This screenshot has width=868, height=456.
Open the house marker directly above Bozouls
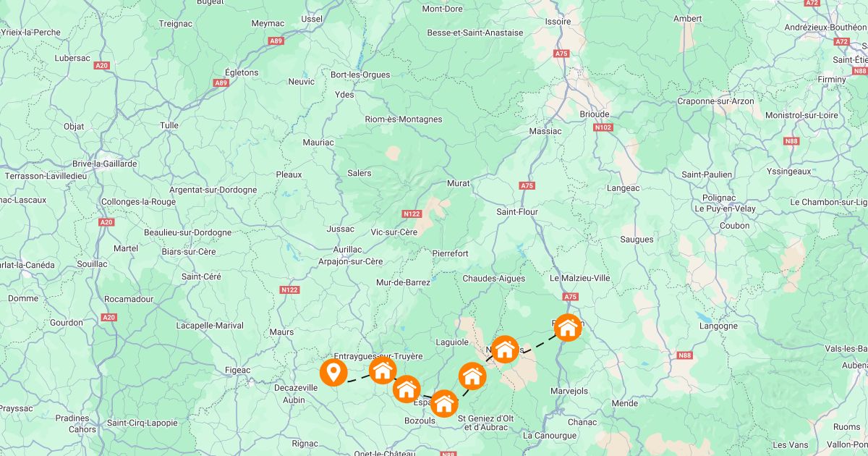(x=444, y=403)
